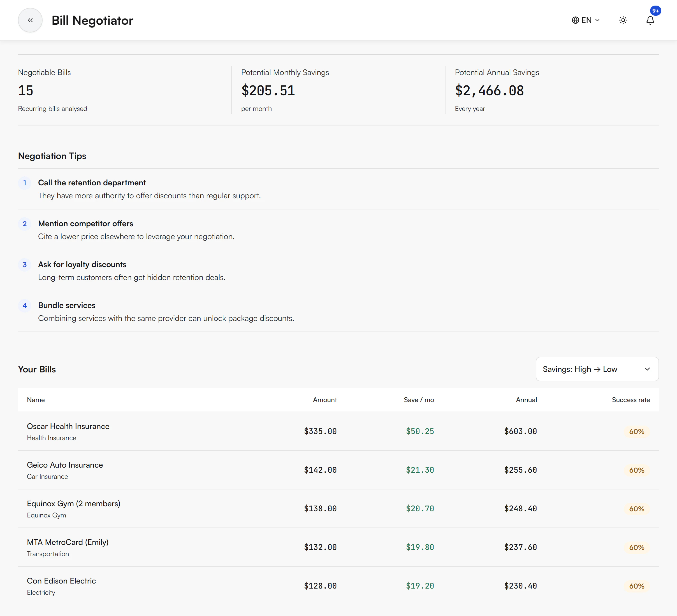The width and height of the screenshot is (677, 616).
Task: Click the $335.00 amount cell
Action: [320, 431]
